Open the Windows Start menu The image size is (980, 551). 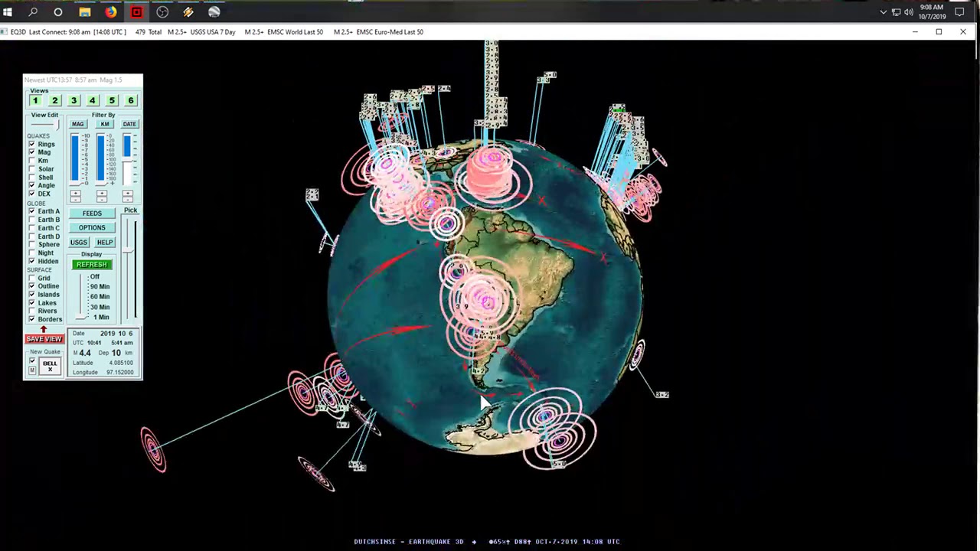click(x=8, y=11)
